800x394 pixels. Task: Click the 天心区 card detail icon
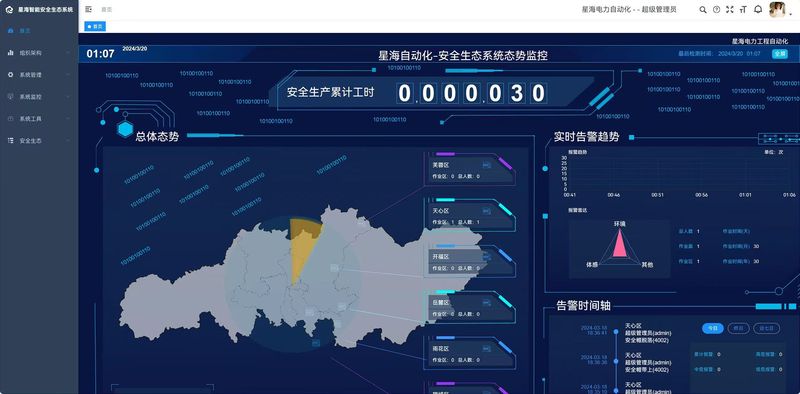(x=486, y=211)
